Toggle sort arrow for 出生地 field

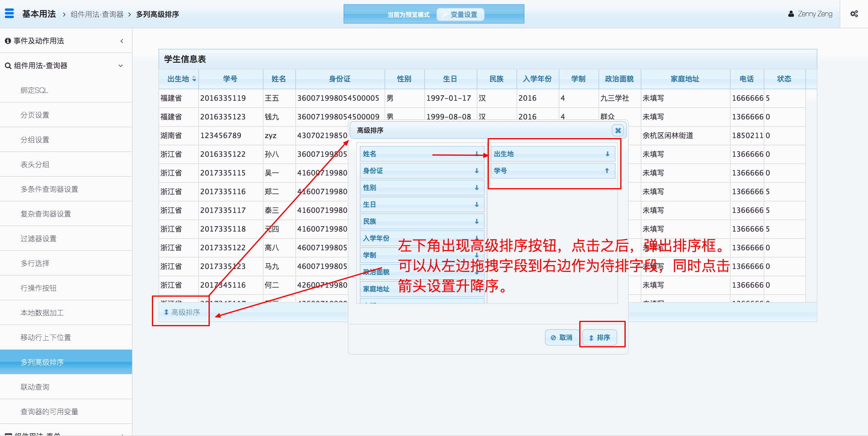click(607, 154)
